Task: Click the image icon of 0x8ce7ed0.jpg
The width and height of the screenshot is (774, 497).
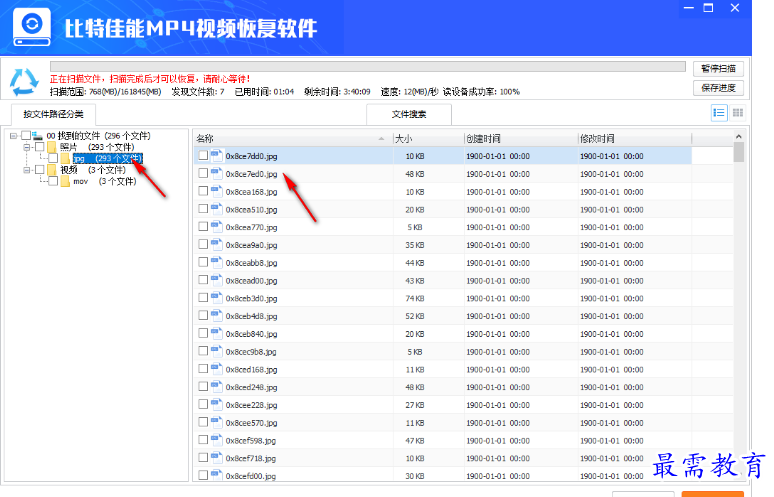Action: coord(217,173)
